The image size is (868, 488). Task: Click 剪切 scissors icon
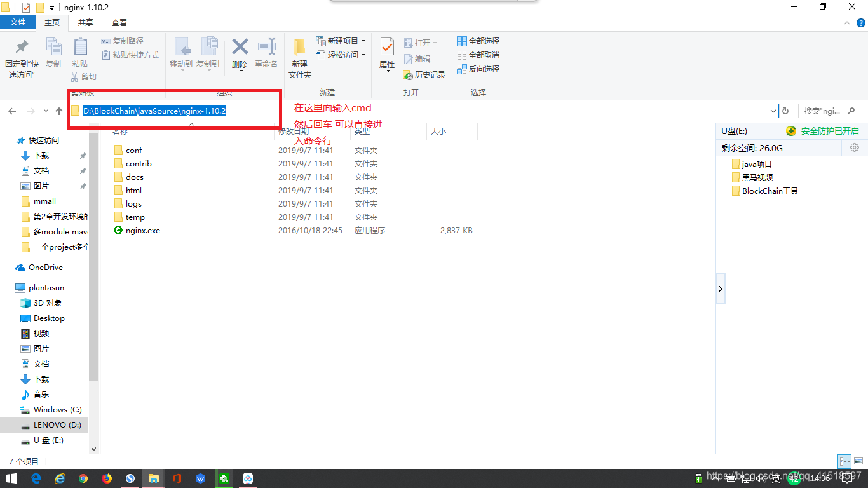[x=74, y=77]
